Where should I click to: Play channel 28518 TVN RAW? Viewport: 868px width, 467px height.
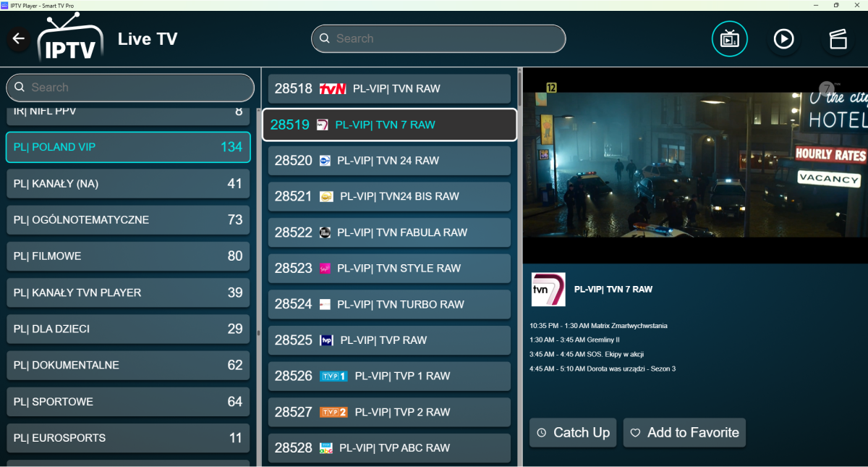[x=389, y=89]
